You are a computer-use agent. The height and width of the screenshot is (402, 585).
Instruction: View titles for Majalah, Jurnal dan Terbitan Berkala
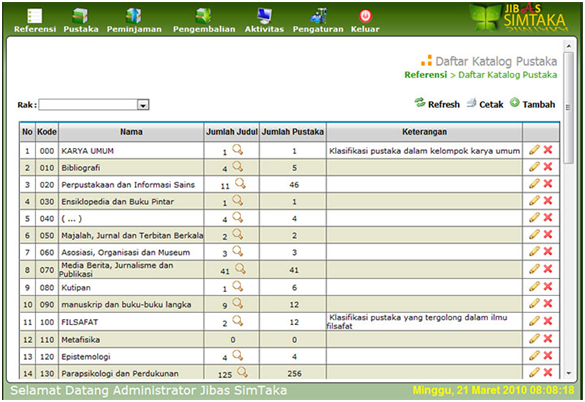[238, 234]
